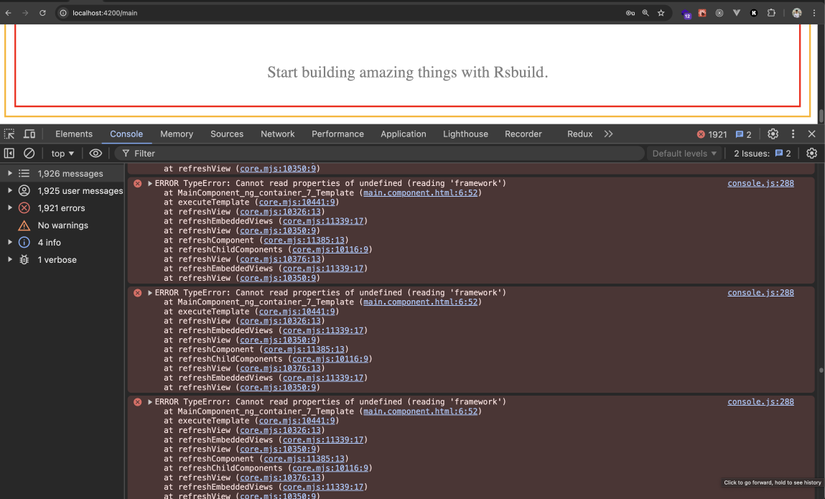Click the 2 Issues link in filter bar
Image resolution: width=825 pixels, height=499 pixels.
(762, 153)
